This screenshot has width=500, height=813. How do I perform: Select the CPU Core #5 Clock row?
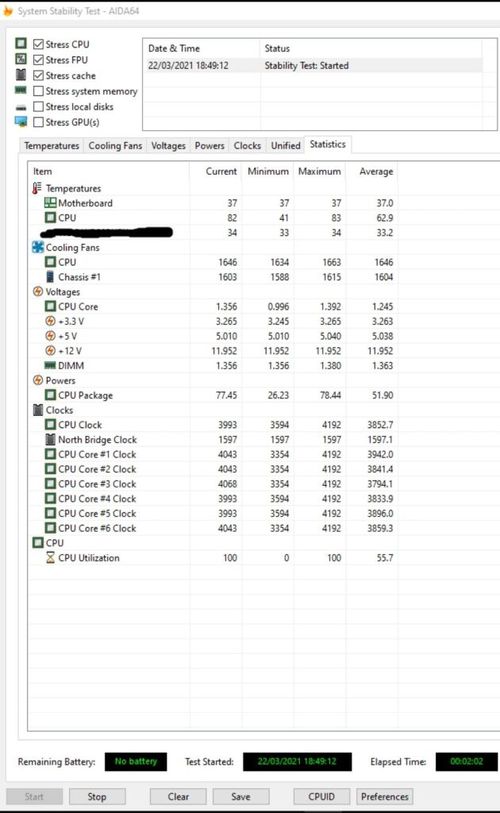click(x=213, y=513)
